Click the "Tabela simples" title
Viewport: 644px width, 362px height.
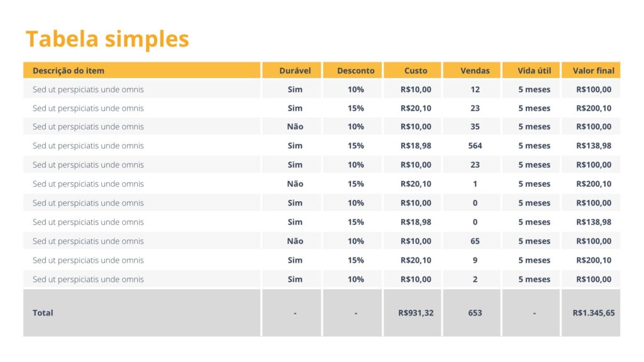coord(107,39)
